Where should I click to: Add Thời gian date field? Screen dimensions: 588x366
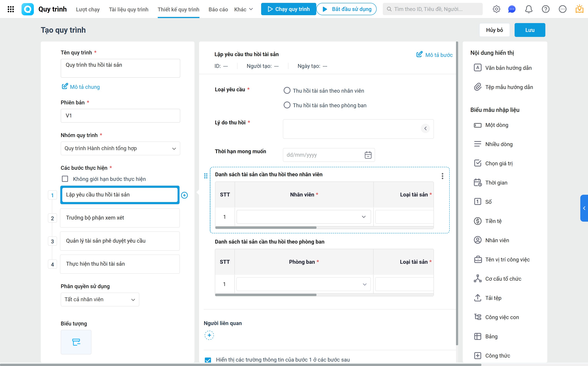coord(490,183)
